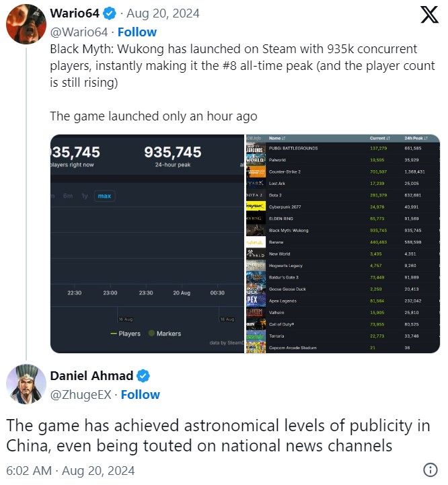
Task: Sort table by Name column
Action: [274, 137]
